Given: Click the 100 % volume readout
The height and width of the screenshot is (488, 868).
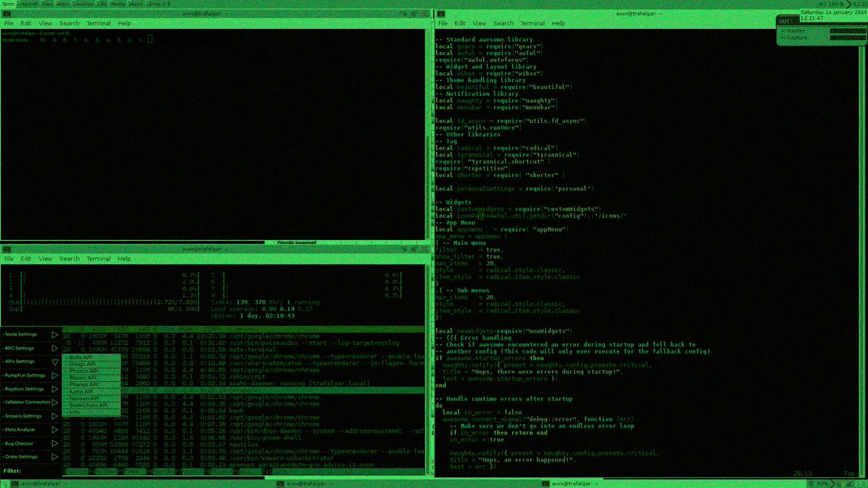Looking at the screenshot, I should coord(836,4).
